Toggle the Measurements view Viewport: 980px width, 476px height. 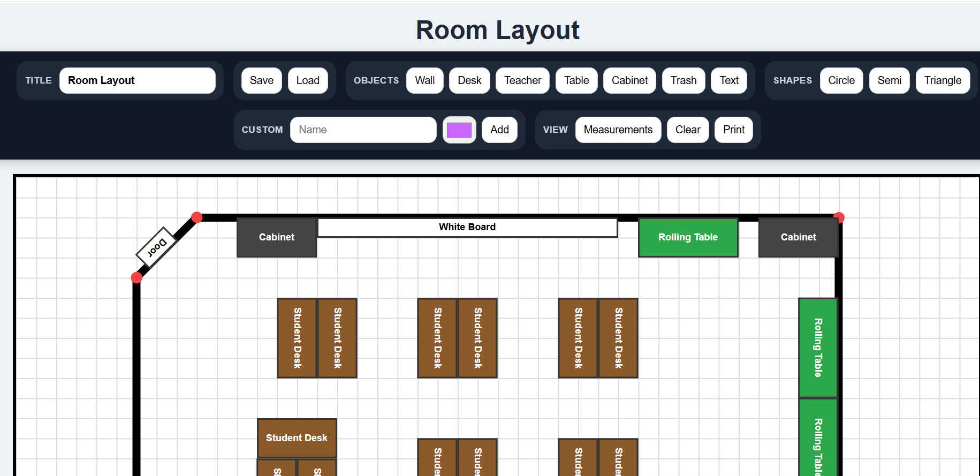(618, 130)
